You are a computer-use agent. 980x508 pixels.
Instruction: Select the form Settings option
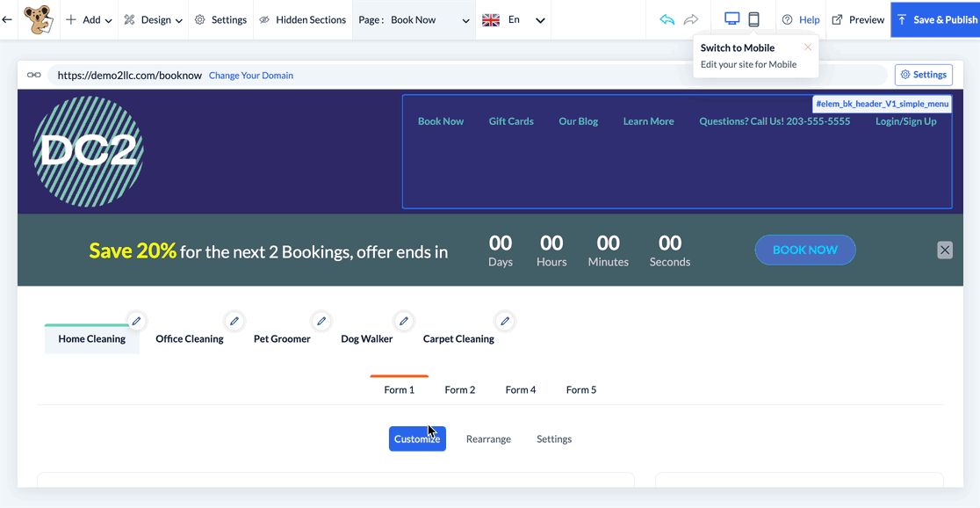[554, 439]
